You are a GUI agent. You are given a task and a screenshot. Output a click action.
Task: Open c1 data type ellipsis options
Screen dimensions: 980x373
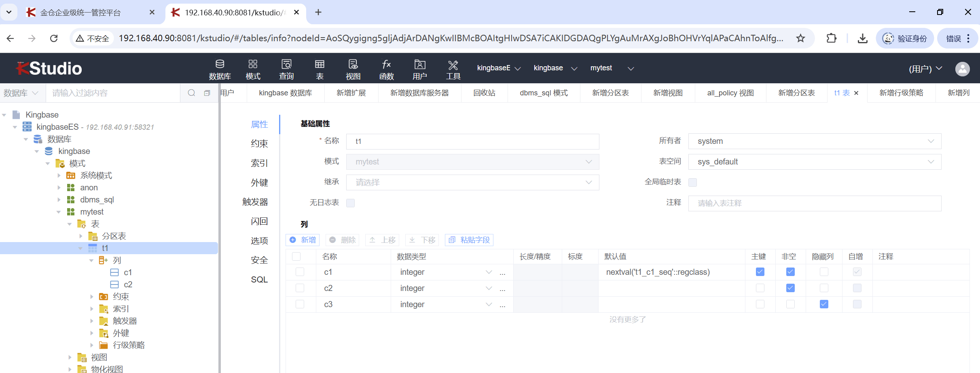click(502, 272)
